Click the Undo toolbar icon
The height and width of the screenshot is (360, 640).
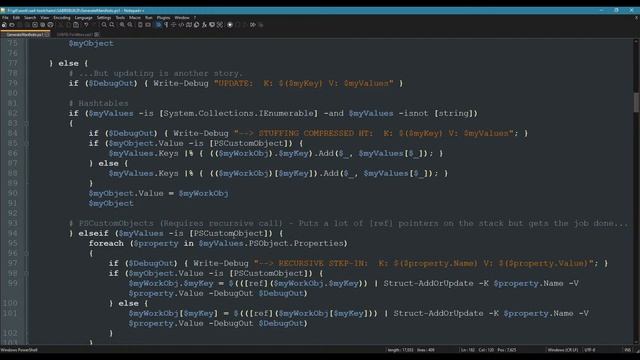click(86, 25)
